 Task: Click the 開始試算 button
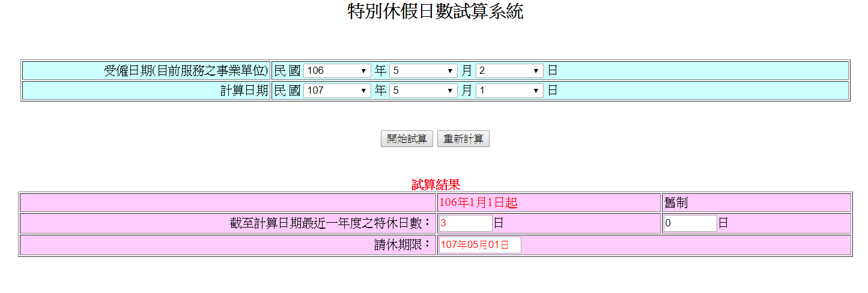[x=407, y=139]
